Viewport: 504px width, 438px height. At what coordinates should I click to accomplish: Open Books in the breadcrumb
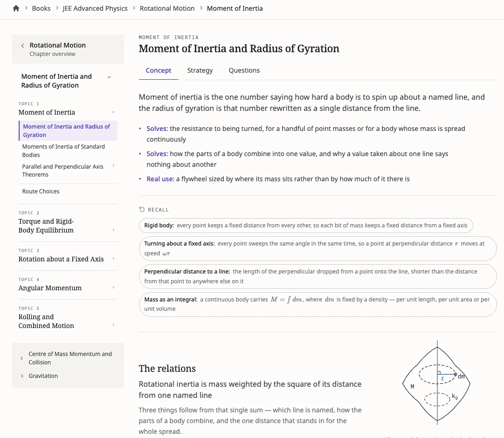pos(41,8)
